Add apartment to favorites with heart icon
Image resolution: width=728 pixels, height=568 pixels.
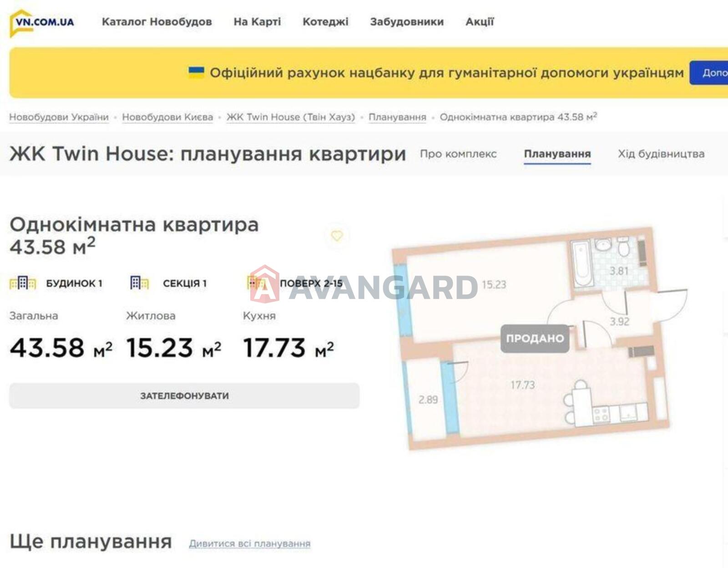pos(337,236)
